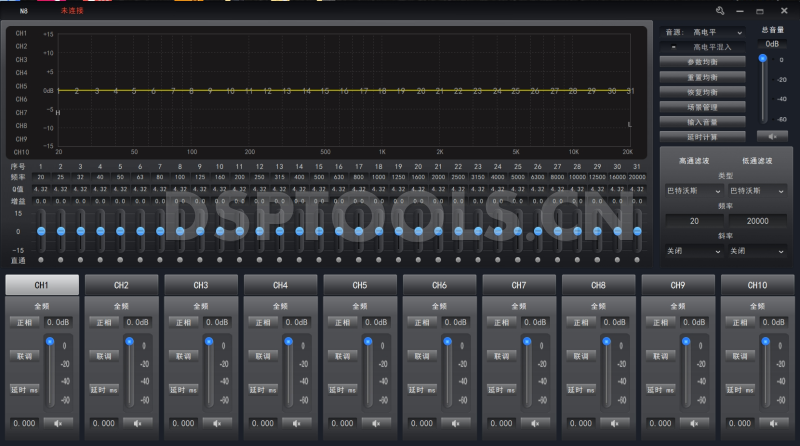Click the 总音量 master volume slider handle
The image size is (800, 446).
tap(763, 59)
